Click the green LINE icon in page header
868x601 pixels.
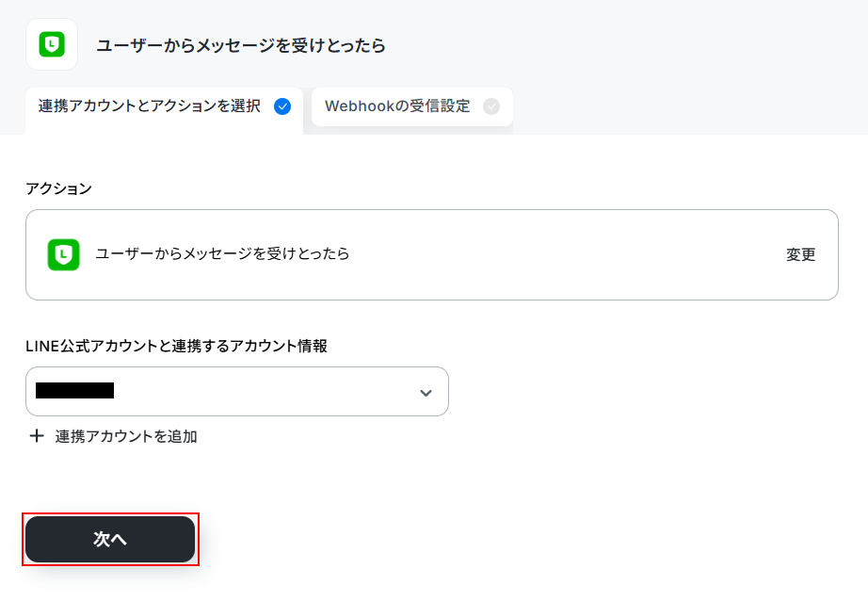click(x=52, y=44)
